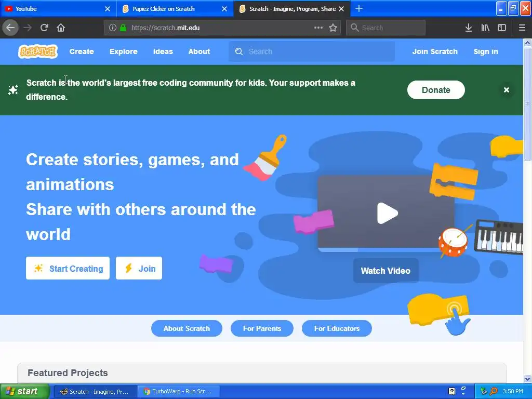The height and width of the screenshot is (399, 532).
Task: Open the About Scratch pill button
Action: [187, 328]
